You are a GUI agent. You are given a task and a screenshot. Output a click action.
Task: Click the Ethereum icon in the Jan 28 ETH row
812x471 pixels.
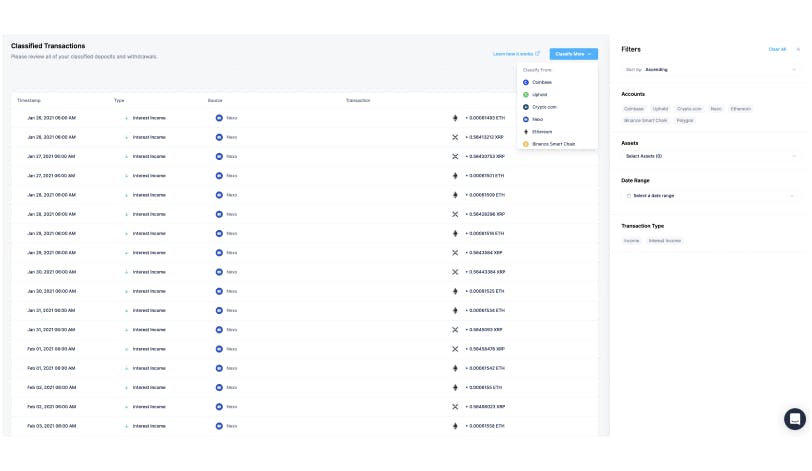tap(455, 195)
